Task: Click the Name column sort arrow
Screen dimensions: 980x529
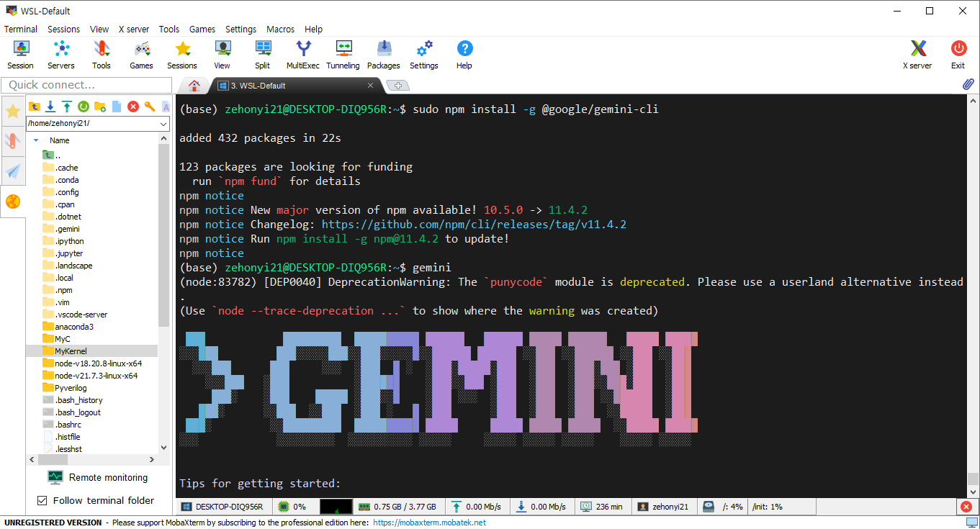Action: (36, 140)
